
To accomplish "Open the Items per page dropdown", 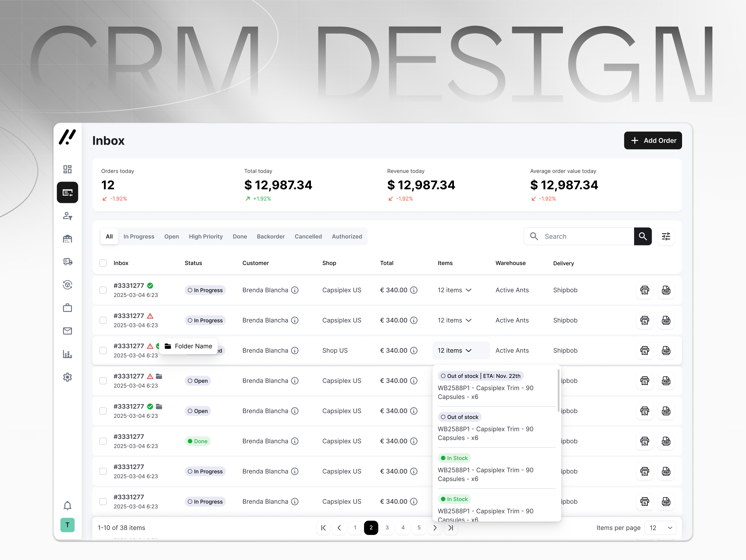I will 661,528.
